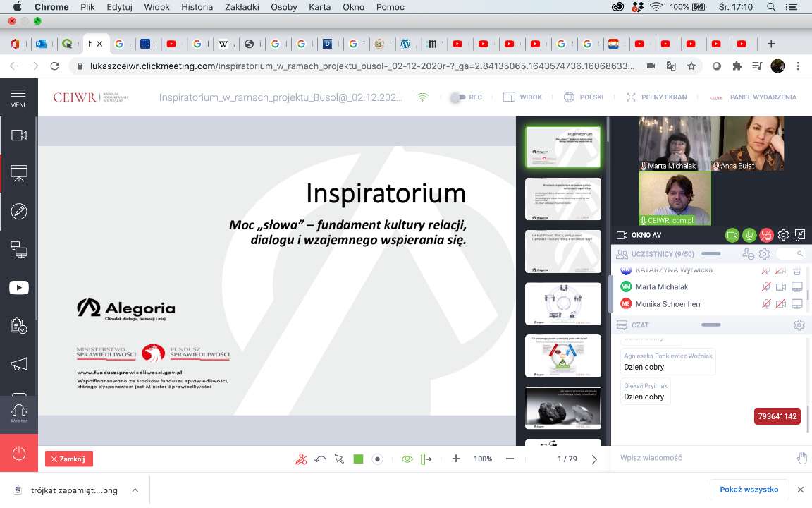812x508 pixels.
Task: Open the presentation board in the left sidebar
Action: 18,173
